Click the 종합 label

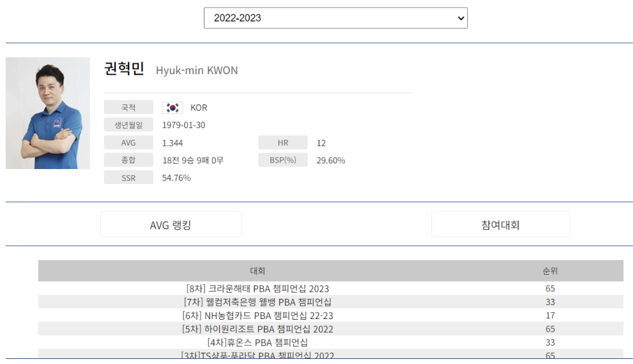point(128,160)
